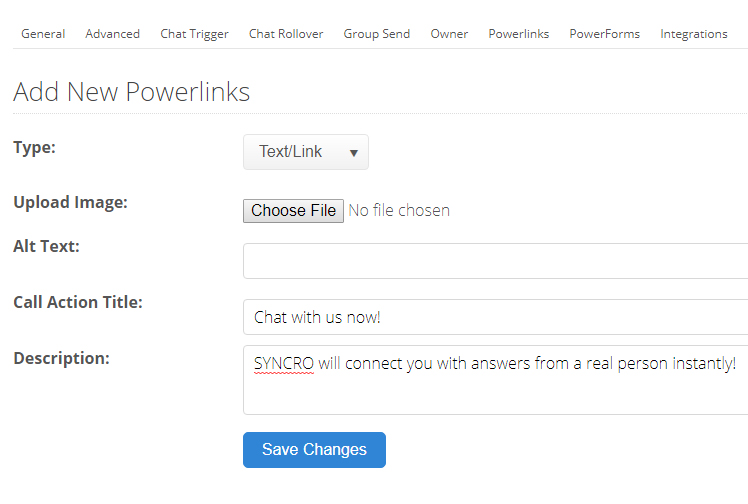Focus the Alt Text input field
The height and width of the screenshot is (504, 748).
coord(496,261)
